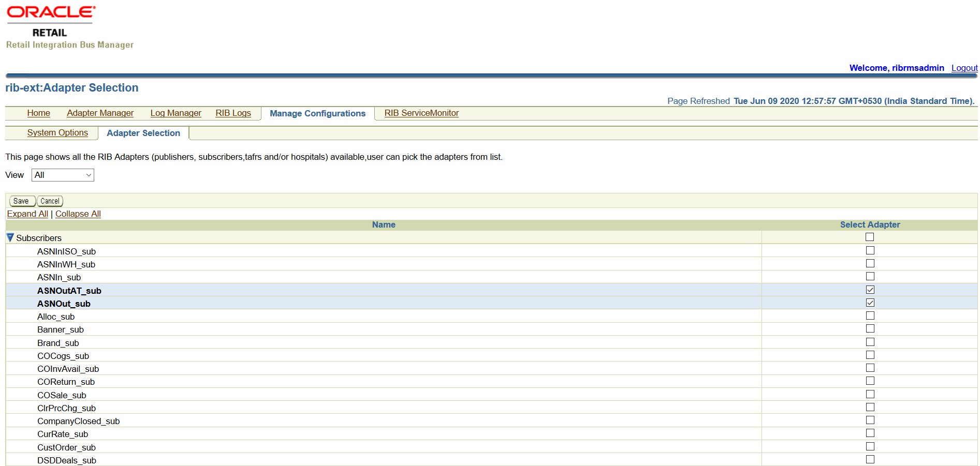Open the Adapter Manager tab
Screen dimensions: 980x466
100,113
